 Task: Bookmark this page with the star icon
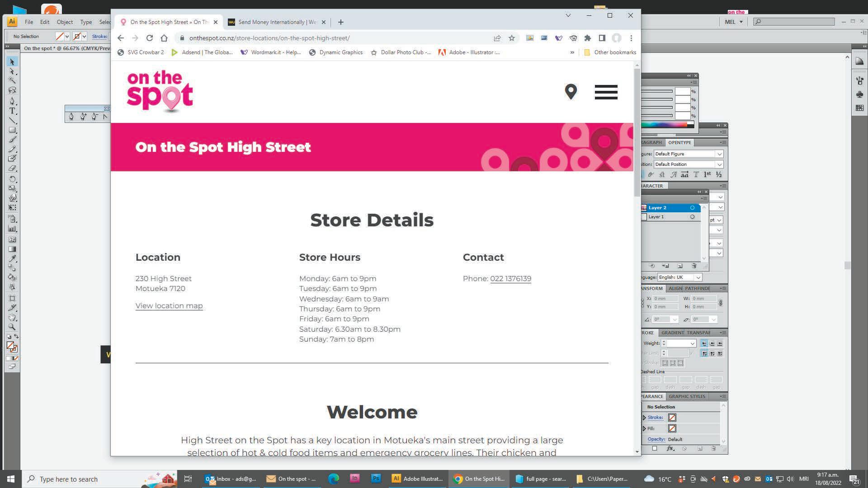coord(512,38)
